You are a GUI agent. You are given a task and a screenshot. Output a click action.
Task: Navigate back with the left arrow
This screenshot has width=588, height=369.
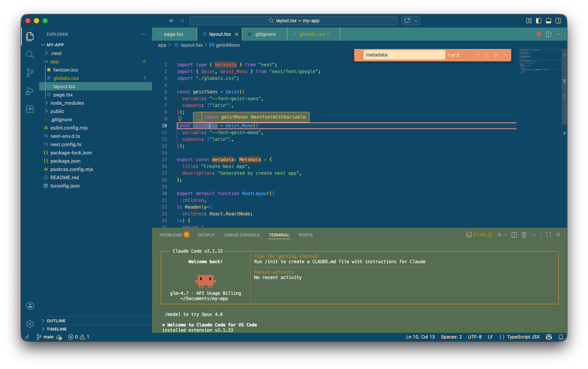pyautogui.click(x=172, y=21)
